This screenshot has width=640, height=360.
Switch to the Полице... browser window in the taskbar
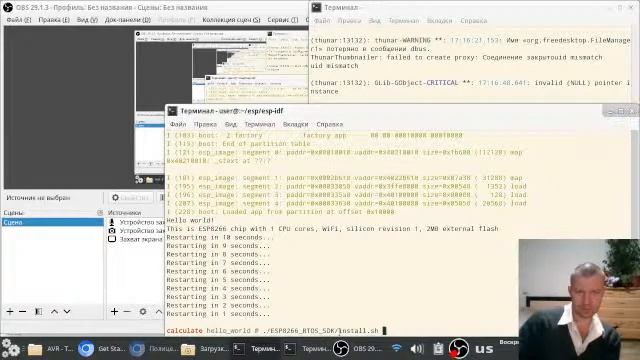[153, 349]
